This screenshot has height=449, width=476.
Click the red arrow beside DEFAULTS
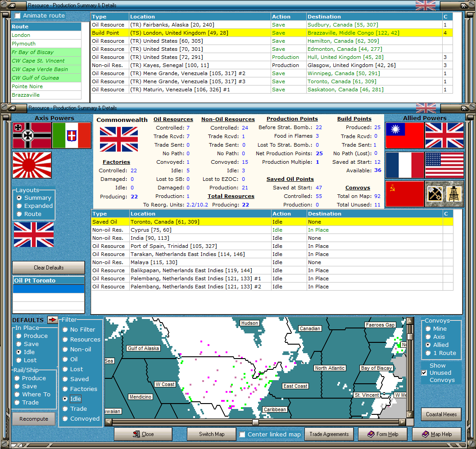point(53,320)
